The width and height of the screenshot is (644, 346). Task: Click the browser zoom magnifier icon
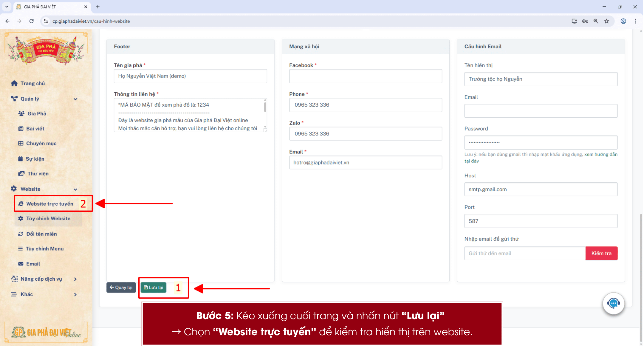[596, 21]
